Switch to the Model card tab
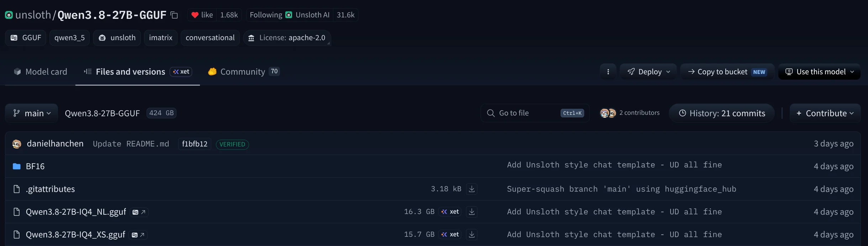This screenshot has width=868, height=246. point(40,72)
